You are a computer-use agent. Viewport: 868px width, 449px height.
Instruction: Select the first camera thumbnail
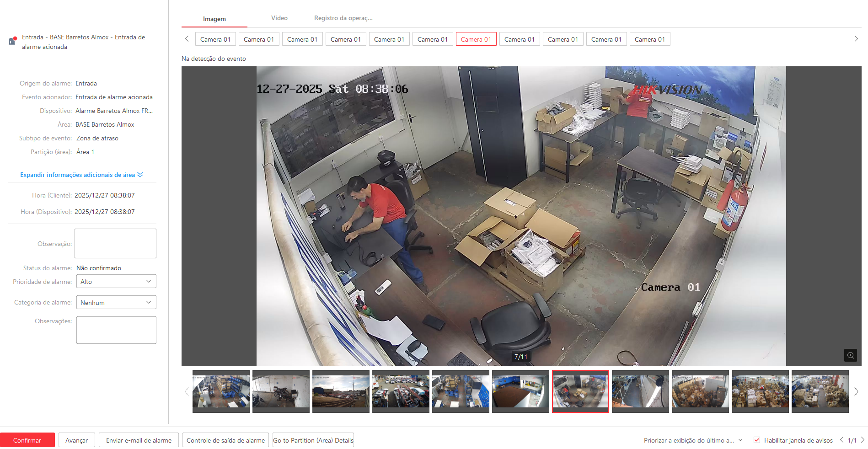pyautogui.click(x=221, y=391)
